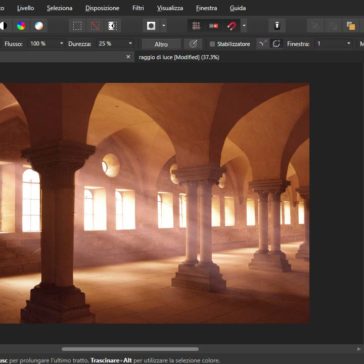Open the Durezza 25 % dropdown arrow
364x364 pixels.
[x=130, y=44]
